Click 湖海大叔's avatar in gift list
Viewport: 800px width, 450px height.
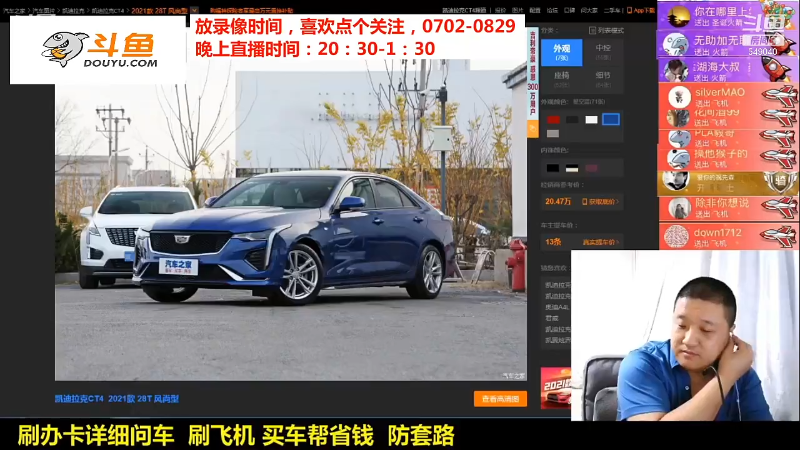(677, 70)
